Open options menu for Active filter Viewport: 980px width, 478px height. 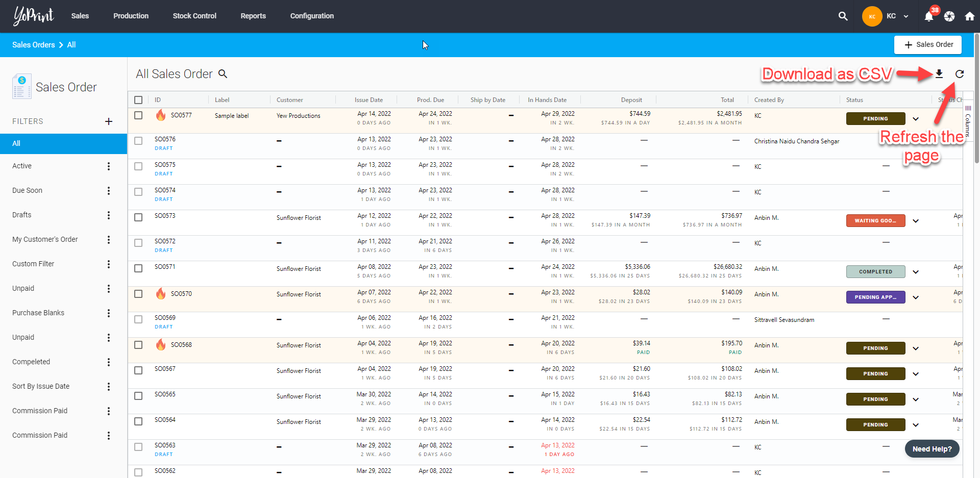click(109, 166)
